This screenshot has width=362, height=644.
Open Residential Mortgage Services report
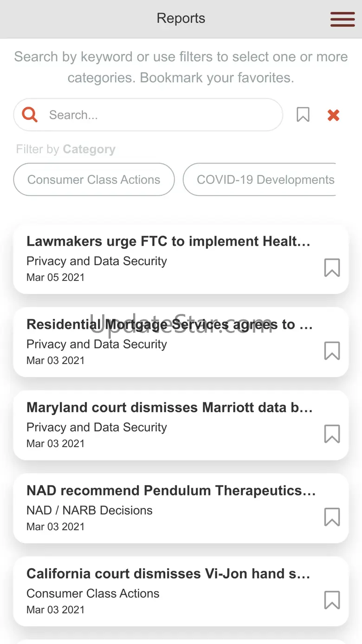point(169,325)
